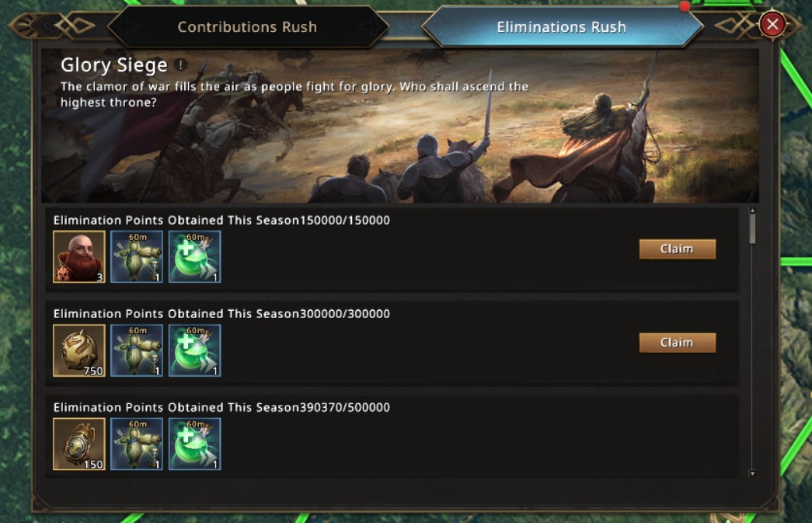Image resolution: width=812 pixels, height=523 pixels.
Task: Select the 60m healing speedup in 150000 row
Action: 194,256
